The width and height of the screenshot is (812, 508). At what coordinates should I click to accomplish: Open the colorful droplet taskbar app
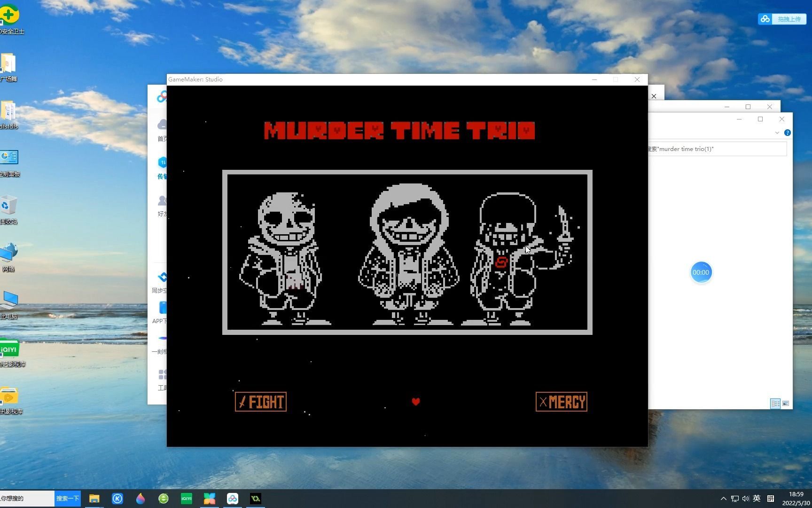coord(141,499)
